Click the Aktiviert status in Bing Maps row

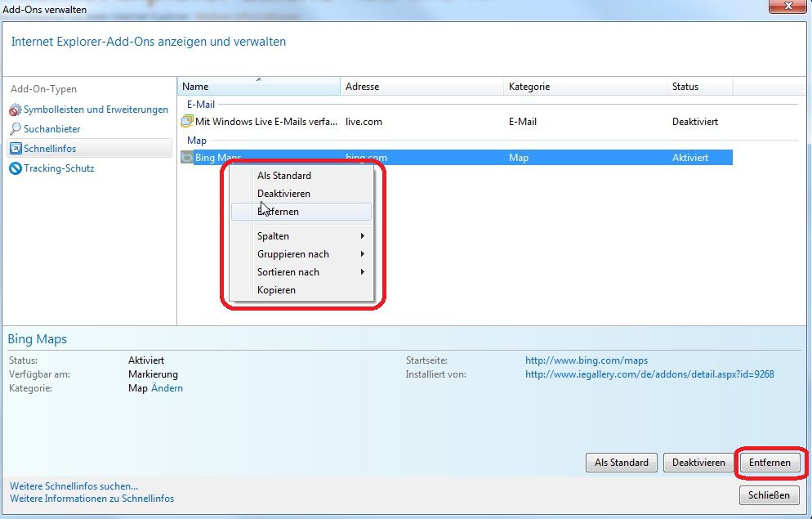[x=689, y=158]
